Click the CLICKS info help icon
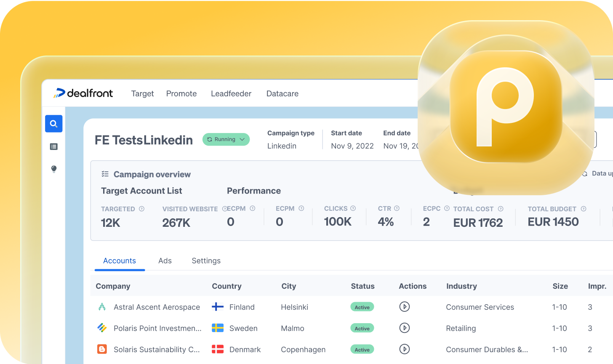 [353, 208]
